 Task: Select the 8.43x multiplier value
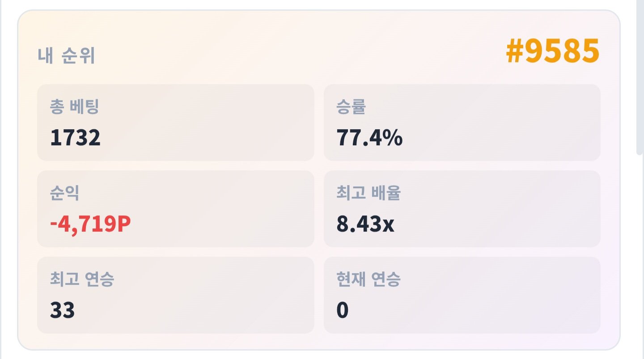(x=365, y=224)
